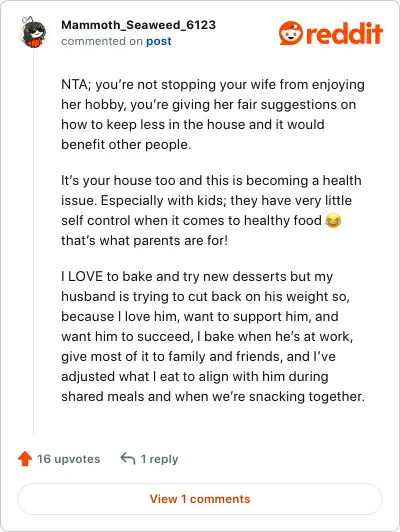Open "View 1 comments" button
400x532 pixels.
point(200,499)
